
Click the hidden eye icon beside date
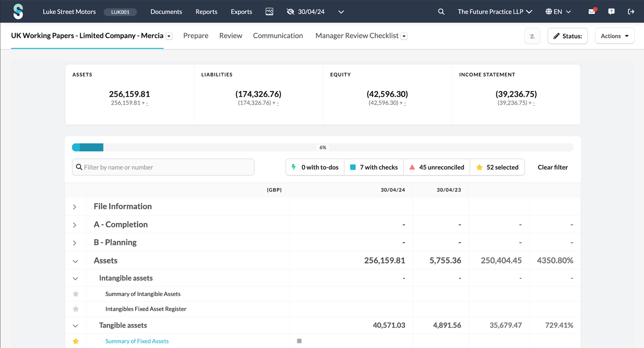click(290, 12)
